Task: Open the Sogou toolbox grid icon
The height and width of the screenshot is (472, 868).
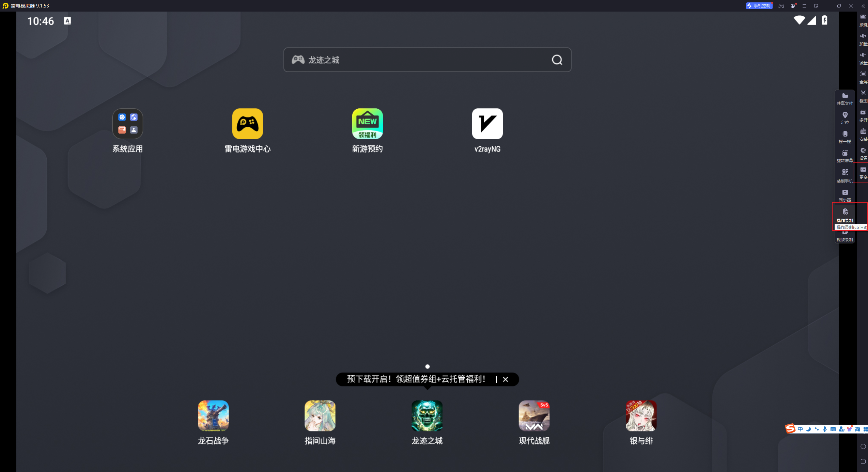Action: (x=865, y=429)
